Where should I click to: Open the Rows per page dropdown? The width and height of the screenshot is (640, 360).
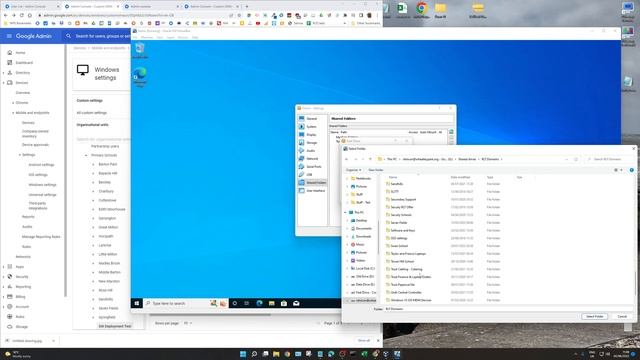click(188, 323)
